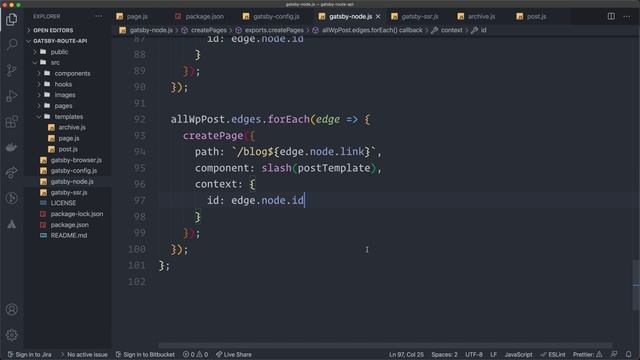Click the notifications bell in status bar
The height and width of the screenshot is (360, 640).
point(629,354)
